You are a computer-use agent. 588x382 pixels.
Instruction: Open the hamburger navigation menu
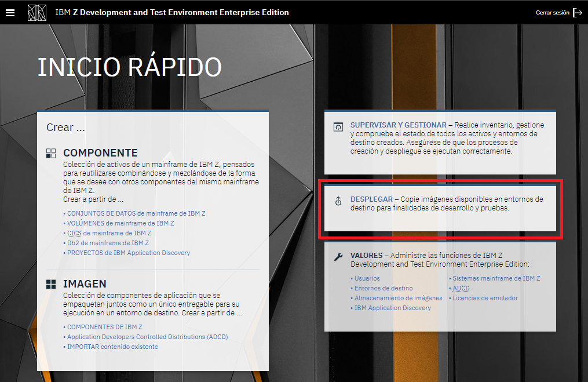click(10, 13)
